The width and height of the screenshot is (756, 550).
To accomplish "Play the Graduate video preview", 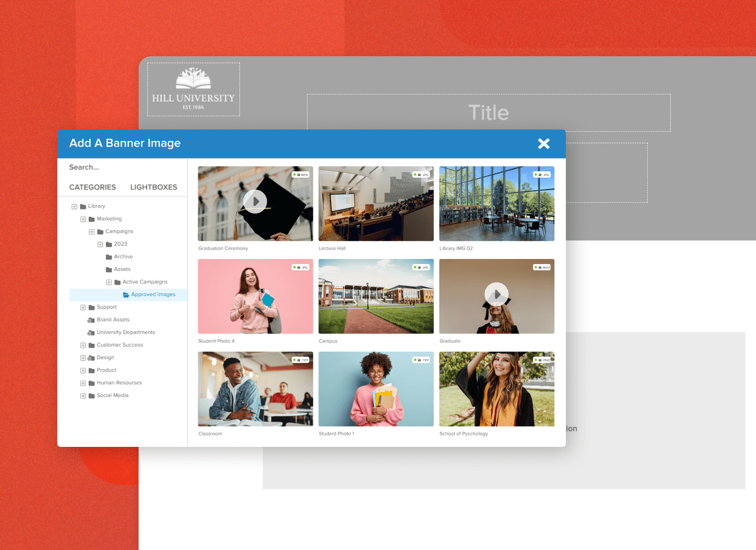I will click(497, 294).
